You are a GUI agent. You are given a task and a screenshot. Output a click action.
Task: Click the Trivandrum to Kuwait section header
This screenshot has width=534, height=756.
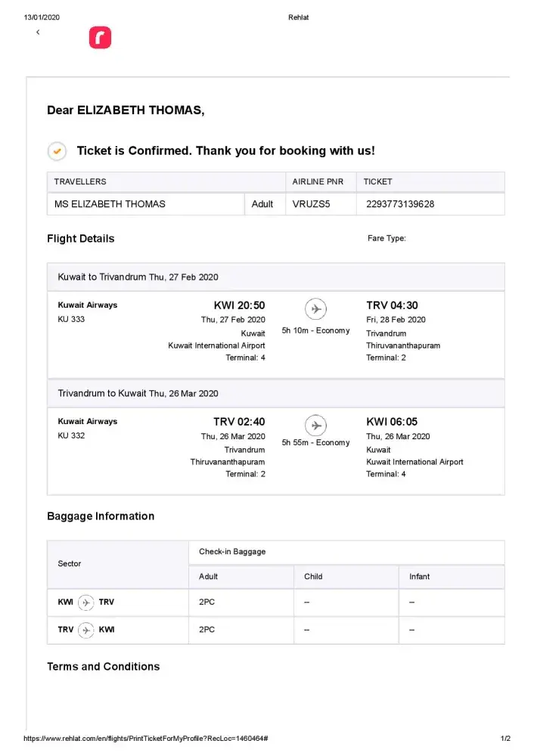click(x=138, y=393)
